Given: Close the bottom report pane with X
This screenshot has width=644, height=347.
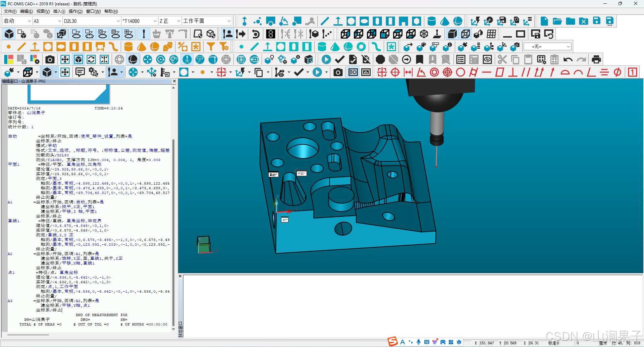Looking at the screenshot, I should [180, 276].
